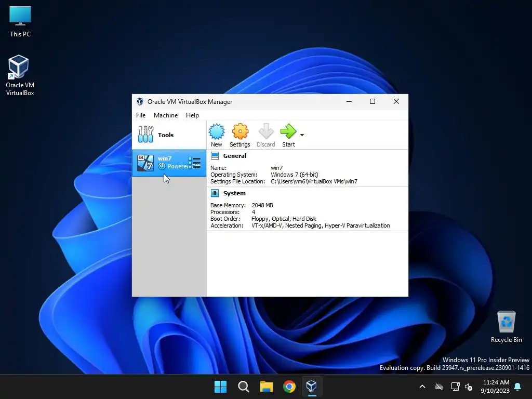The width and height of the screenshot is (532, 399).
Task: Click the Name value 'win7' in General
Action: 276,168
